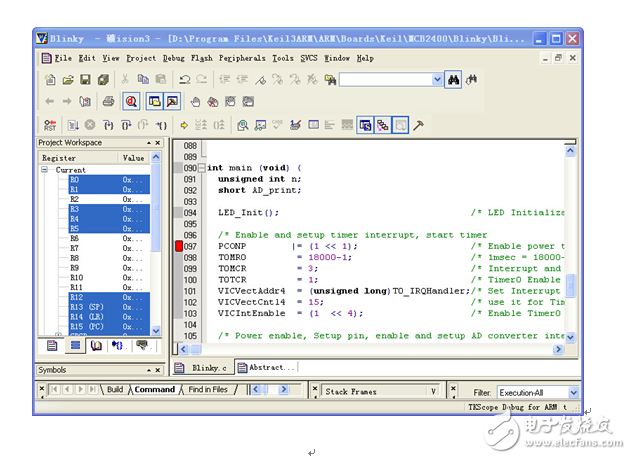Collapse the main function fold marker
Image resolution: width=631 pixels, height=459 pixels.
coord(201,168)
